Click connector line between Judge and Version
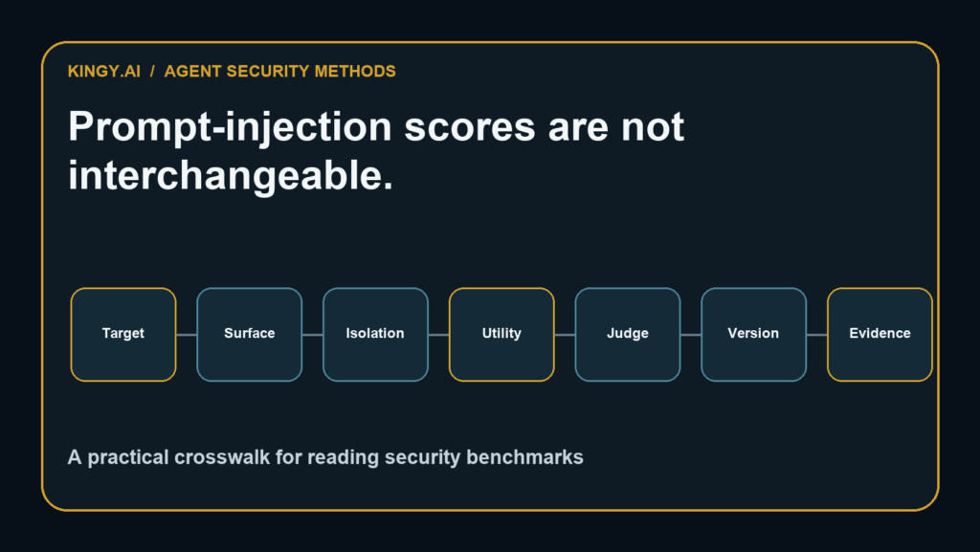Viewport: 980px width, 552px height. click(691, 335)
